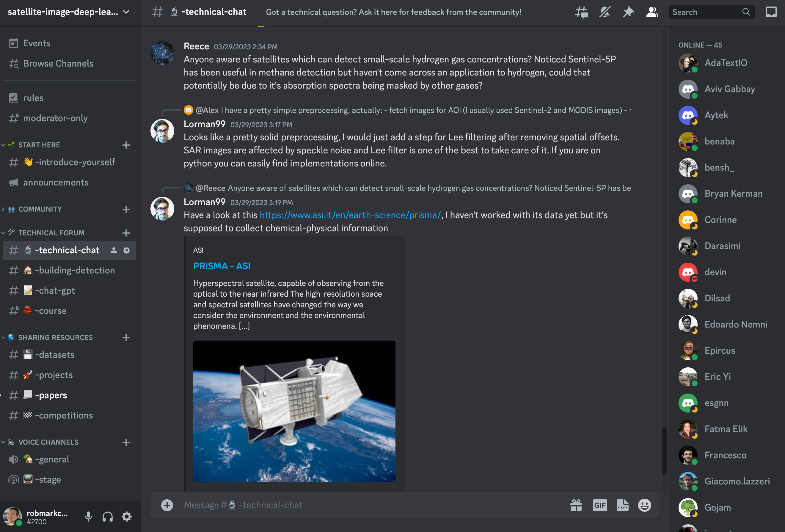Open the Threads icon in header
785x532 pixels.
tap(581, 12)
